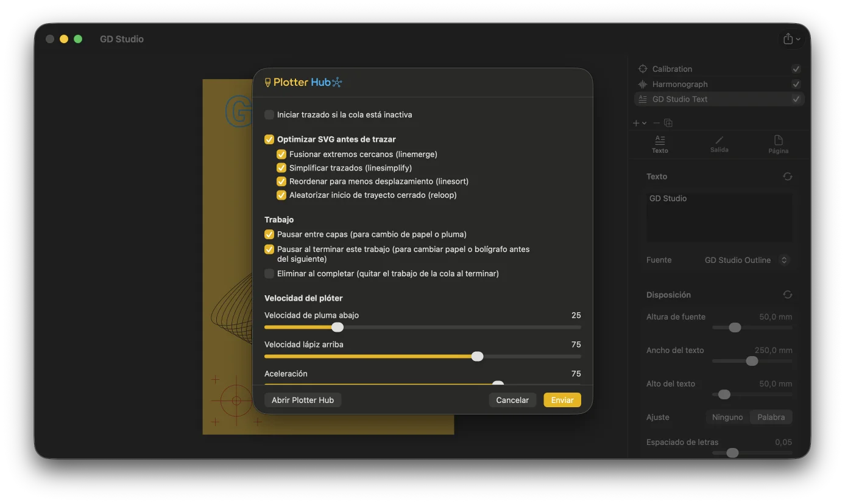Viewport: 845px width, 504px height.
Task: Open the add layer dropdown menu
Action: coord(639,123)
